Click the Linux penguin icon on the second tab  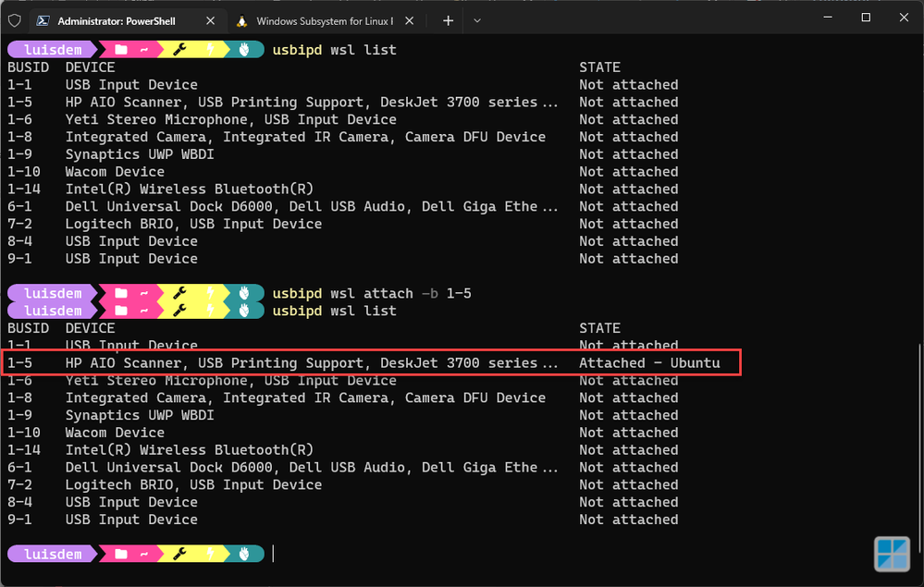point(241,20)
